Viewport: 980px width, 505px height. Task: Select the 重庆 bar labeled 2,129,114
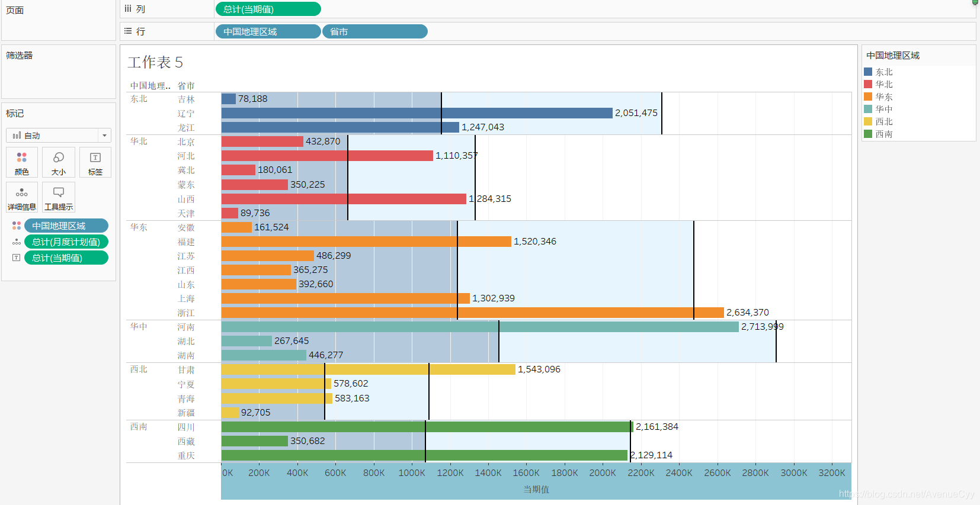[x=424, y=455]
